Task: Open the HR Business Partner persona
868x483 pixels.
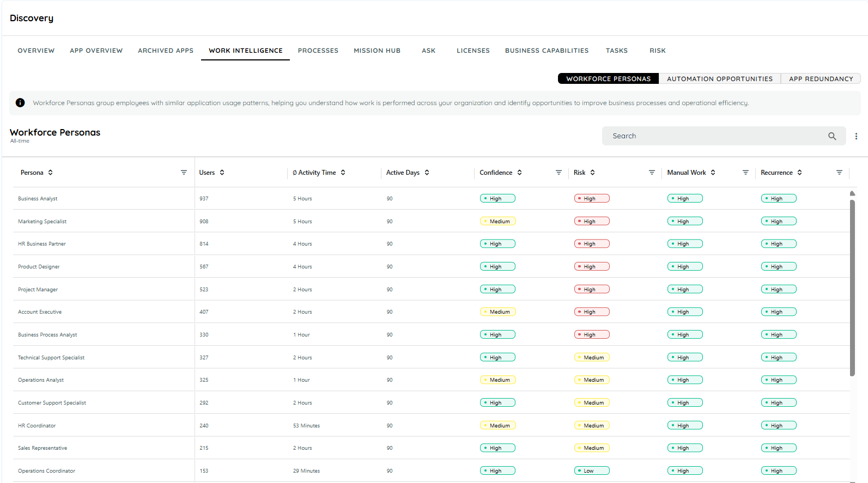Action: (x=42, y=244)
